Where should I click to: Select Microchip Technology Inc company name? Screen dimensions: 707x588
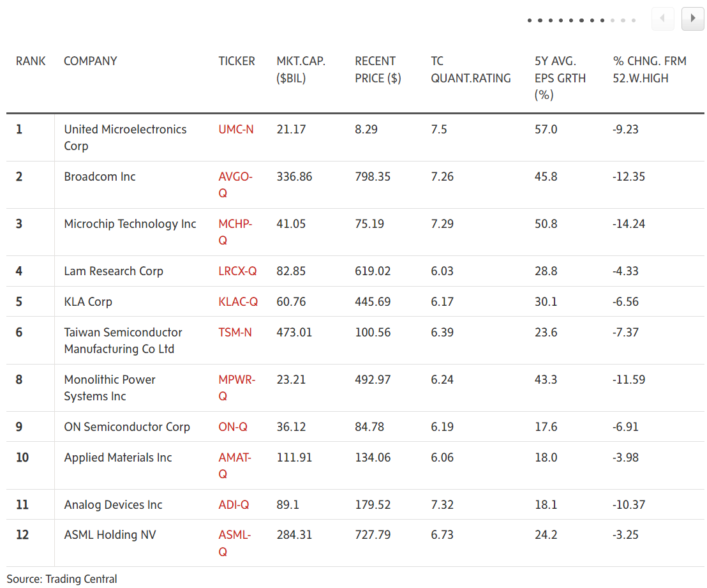point(130,224)
